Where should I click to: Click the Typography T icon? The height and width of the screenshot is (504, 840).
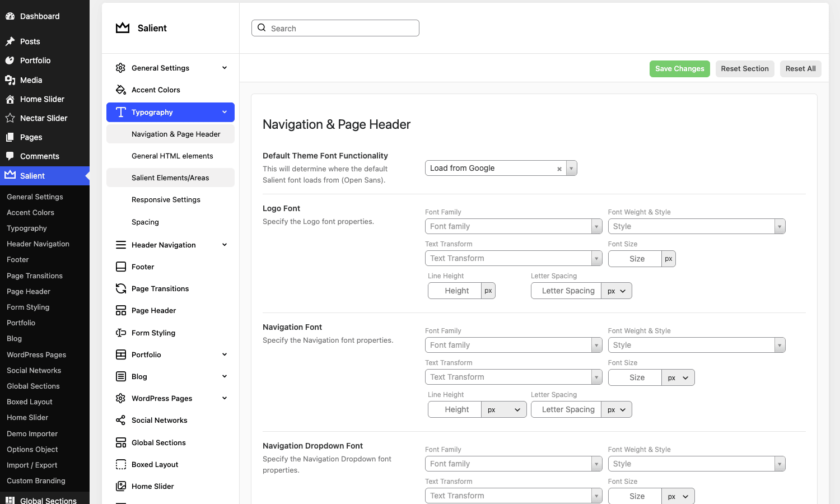click(120, 112)
